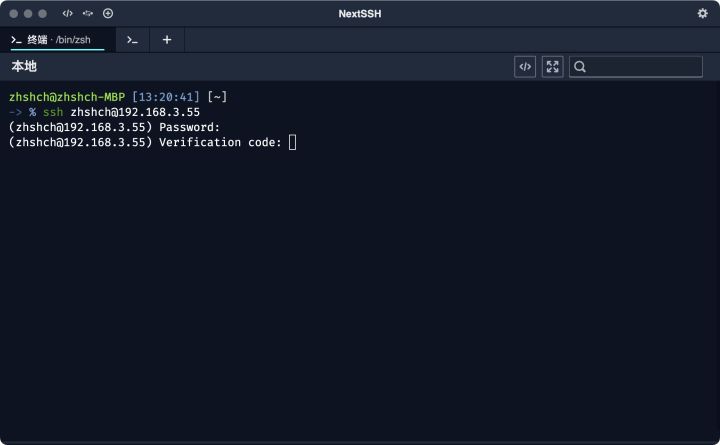This screenshot has height=445, width=720.
Task: Switch to the 终端 · /bin/zsh tab
Action: pos(58,40)
